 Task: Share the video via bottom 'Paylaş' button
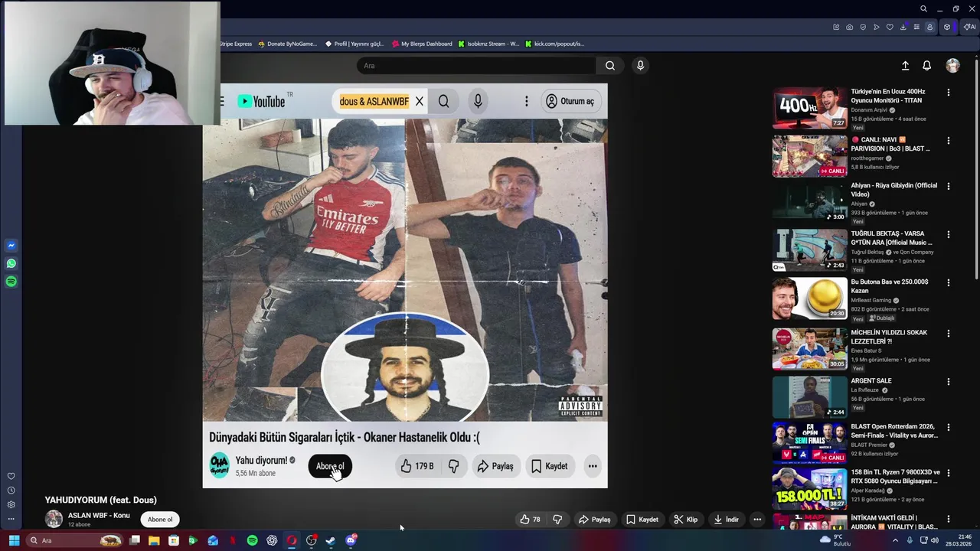click(x=594, y=520)
